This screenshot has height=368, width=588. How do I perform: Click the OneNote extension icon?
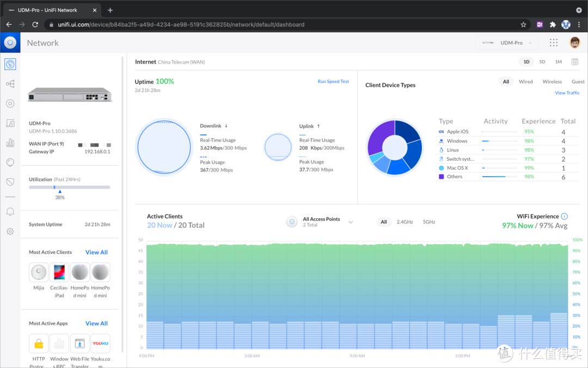click(540, 25)
